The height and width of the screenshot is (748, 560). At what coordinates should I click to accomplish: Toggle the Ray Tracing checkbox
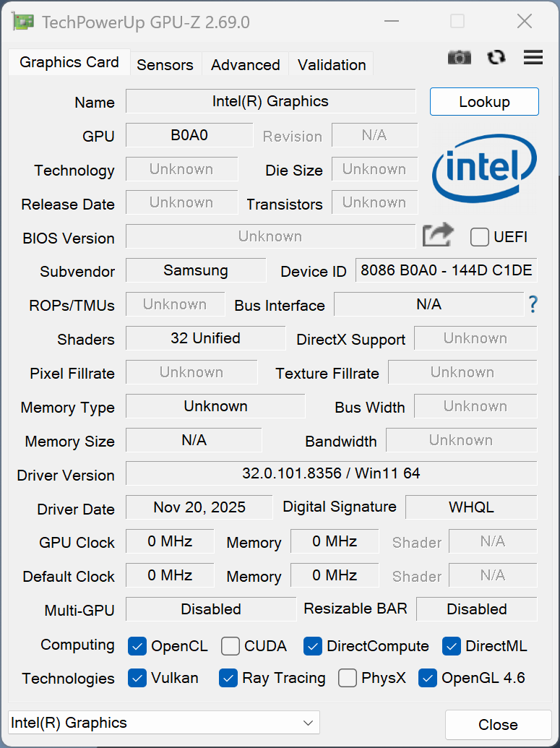(x=228, y=678)
